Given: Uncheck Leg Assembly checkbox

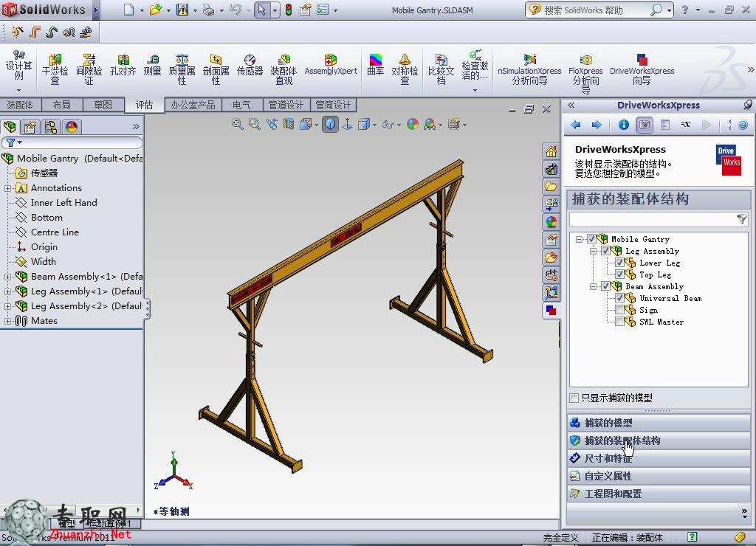Looking at the screenshot, I should pyautogui.click(x=605, y=251).
